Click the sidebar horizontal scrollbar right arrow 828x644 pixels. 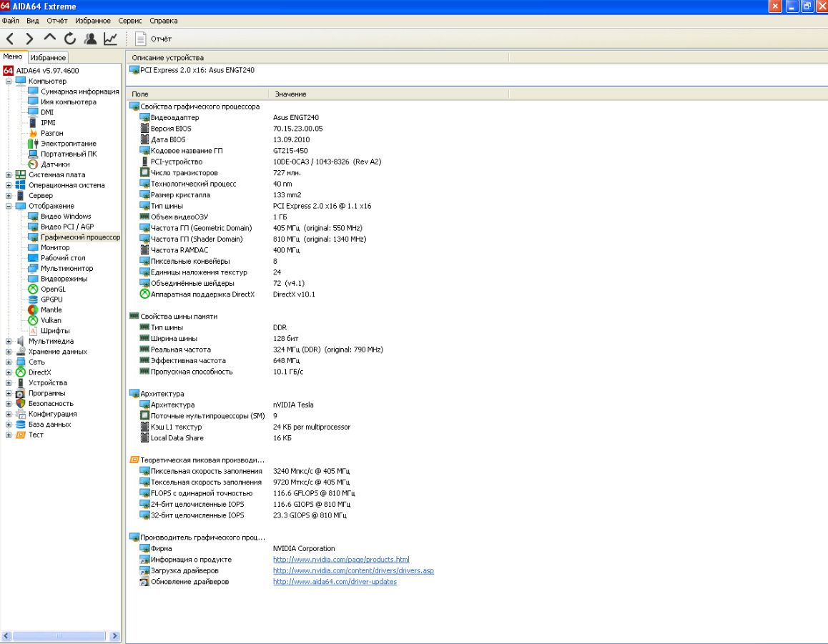[x=115, y=636]
